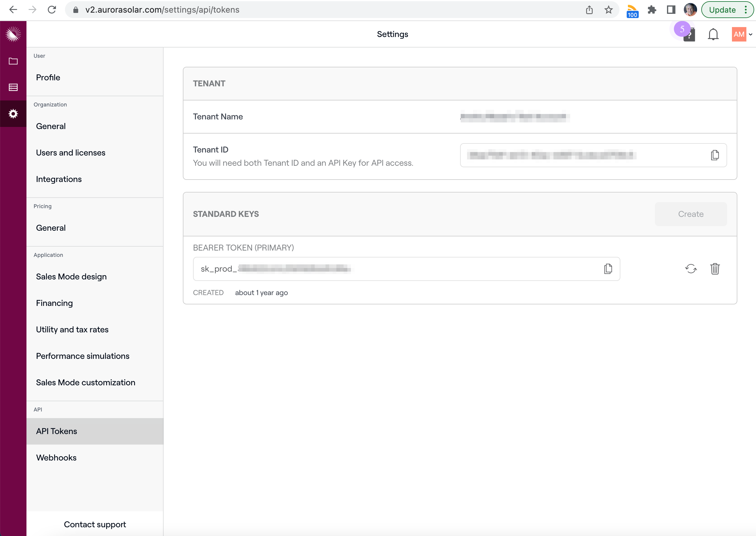Image resolution: width=756 pixels, height=536 pixels.
Task: Click the Aurora logo icon
Action: pyautogui.click(x=13, y=34)
